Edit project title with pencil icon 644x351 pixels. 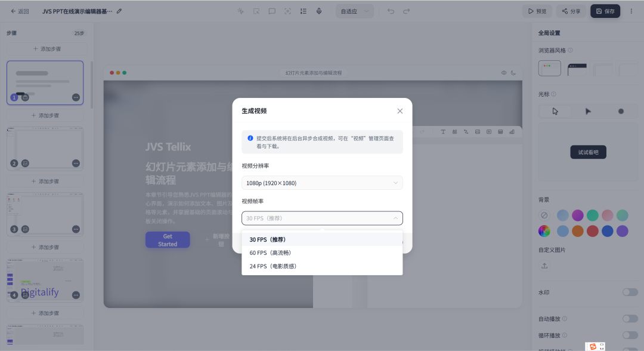(119, 11)
